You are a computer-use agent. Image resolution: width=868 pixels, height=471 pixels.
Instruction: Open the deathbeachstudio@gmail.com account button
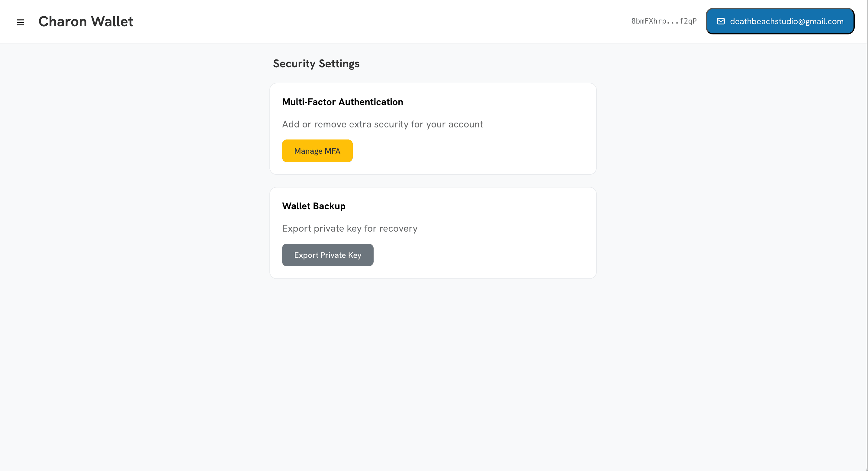780,21
